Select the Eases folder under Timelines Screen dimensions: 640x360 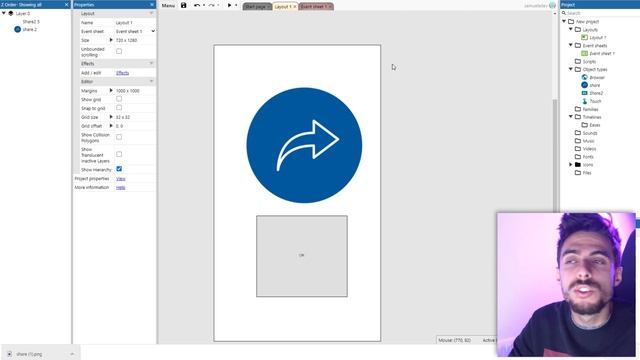[591, 125]
